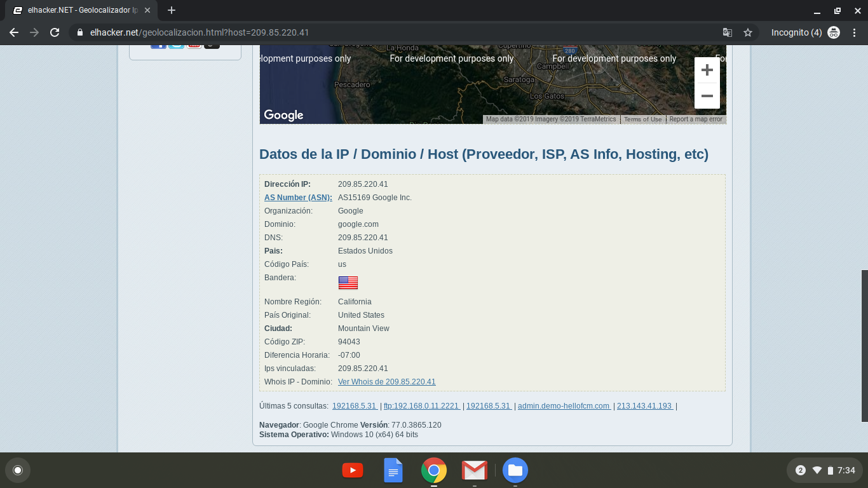Click the AS15169 Google Inc. text
The height and width of the screenshot is (488, 868).
pos(375,198)
